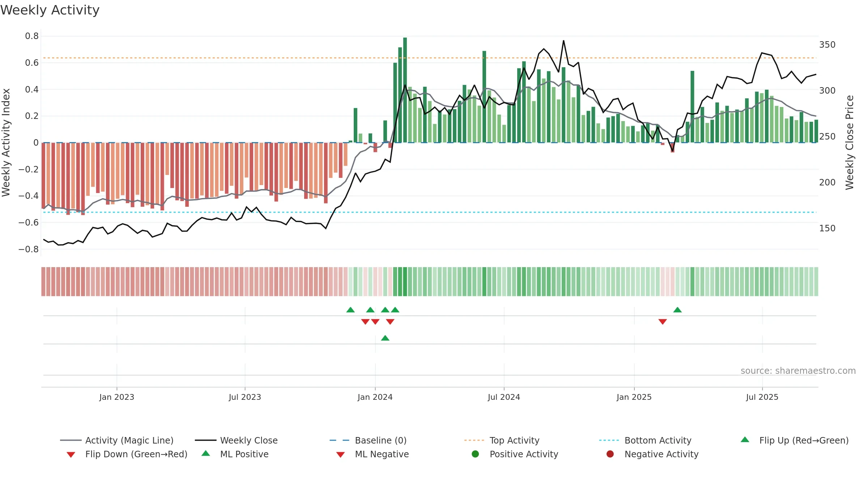868x488 pixels.
Task: Toggle Baseline (0) legend entry
Action: [x=368, y=440]
